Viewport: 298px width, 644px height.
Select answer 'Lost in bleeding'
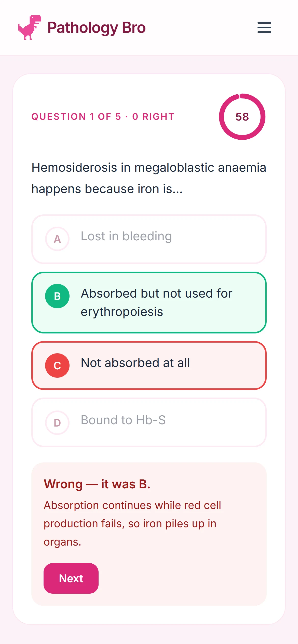tap(149, 239)
